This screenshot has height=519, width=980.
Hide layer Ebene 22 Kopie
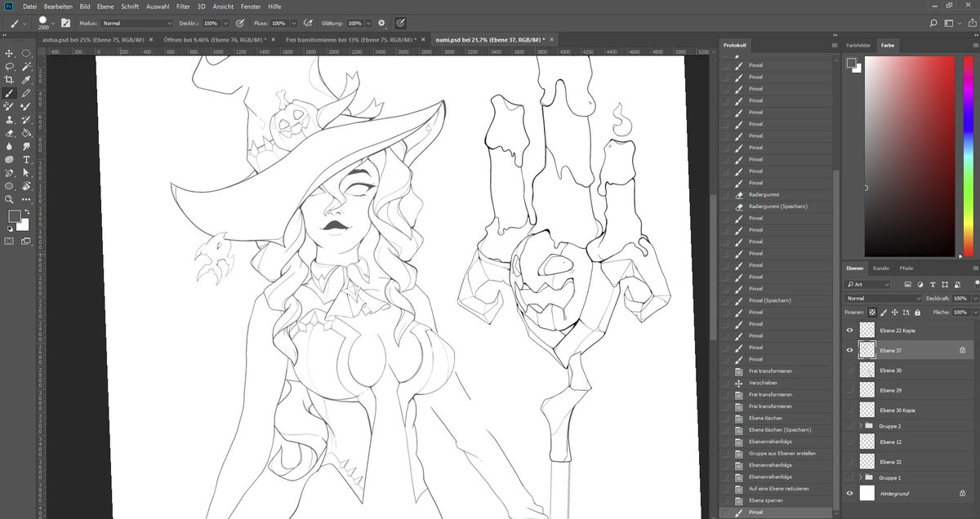(x=849, y=330)
